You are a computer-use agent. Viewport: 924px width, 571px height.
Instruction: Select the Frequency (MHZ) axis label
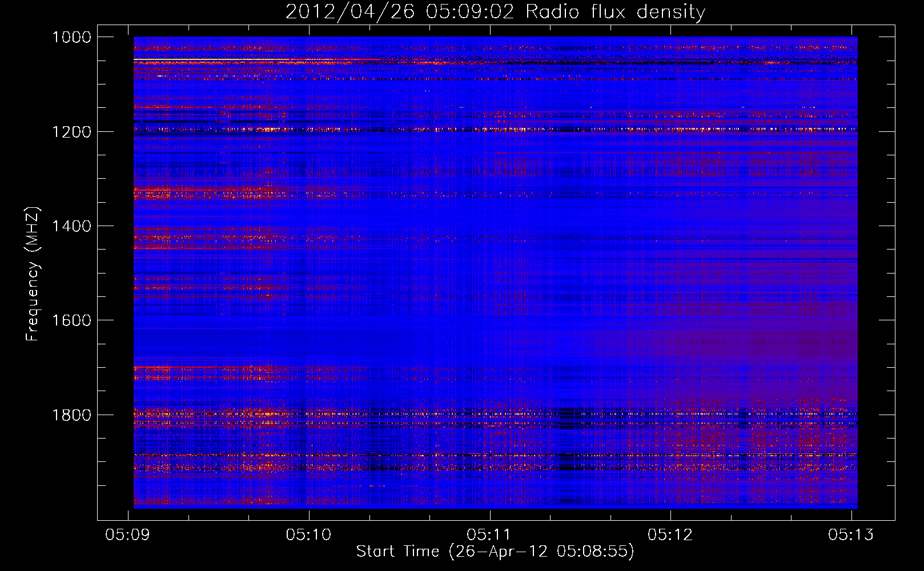[33, 274]
